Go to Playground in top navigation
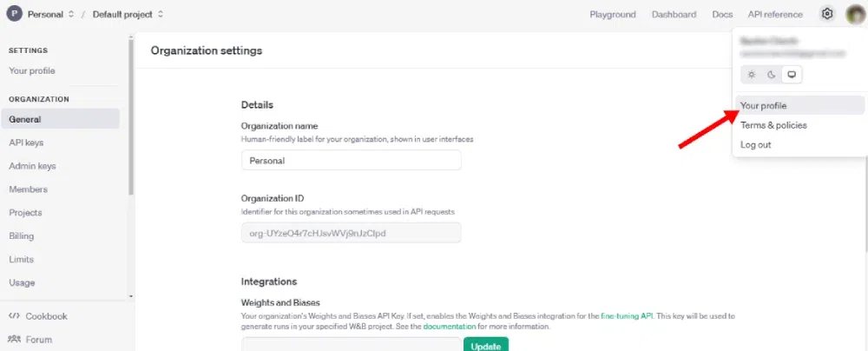The height and width of the screenshot is (351, 868). pyautogui.click(x=613, y=15)
